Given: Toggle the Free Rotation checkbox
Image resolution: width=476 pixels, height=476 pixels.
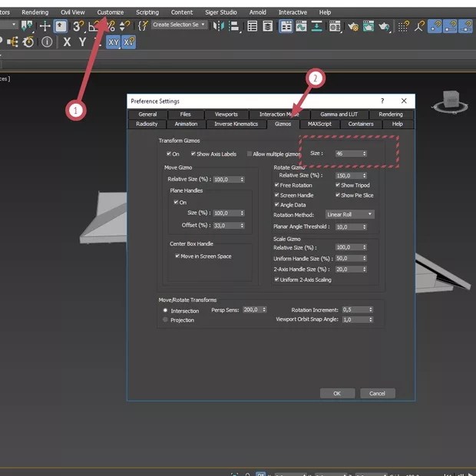Looking at the screenshot, I should click(277, 185).
